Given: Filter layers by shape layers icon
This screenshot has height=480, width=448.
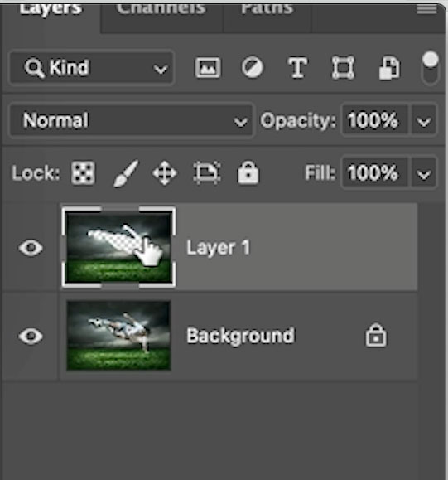Looking at the screenshot, I should click(343, 68).
